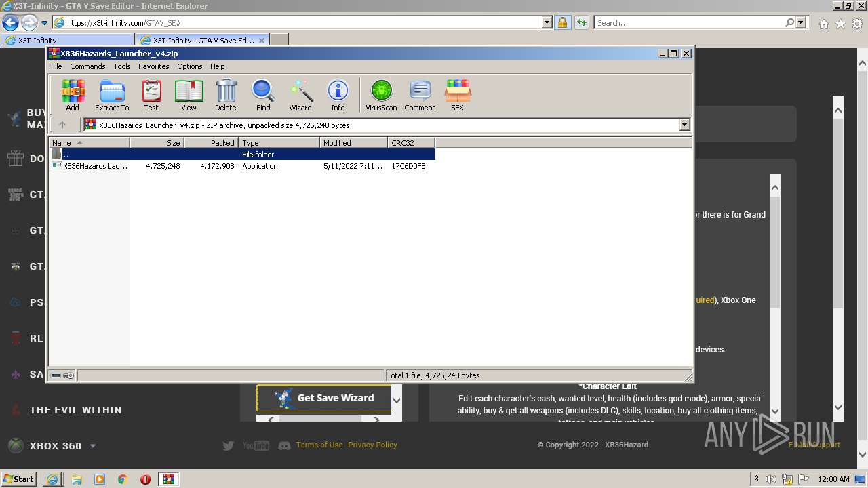Open Internet Explorer from the taskbar
The image size is (868, 488).
pos(52,479)
